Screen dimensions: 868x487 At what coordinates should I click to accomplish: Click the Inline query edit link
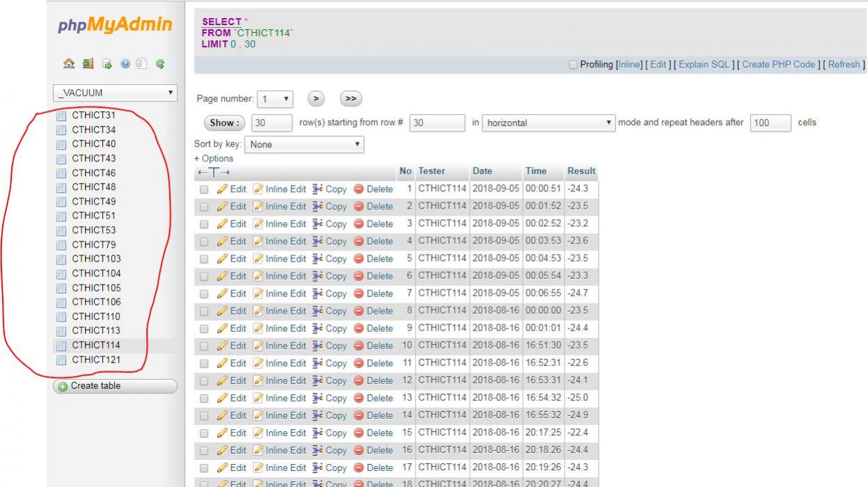630,65
